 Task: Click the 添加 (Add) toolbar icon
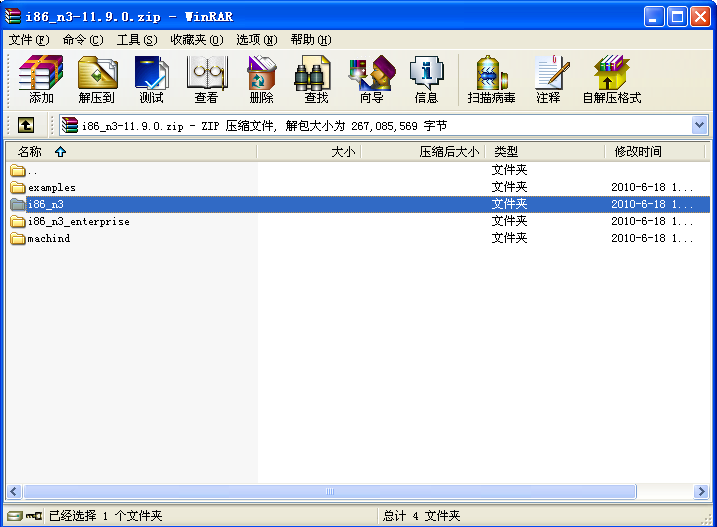click(41, 79)
